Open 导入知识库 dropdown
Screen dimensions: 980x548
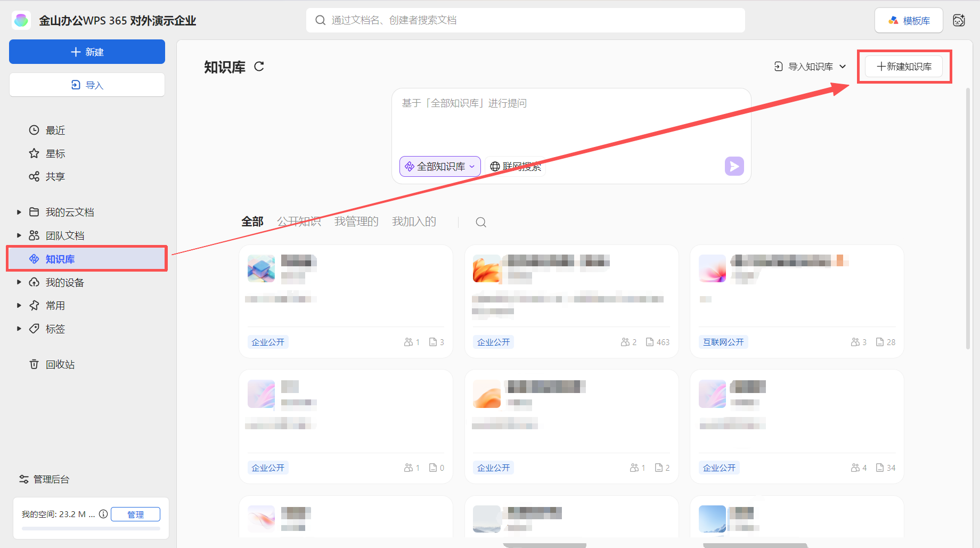pos(810,67)
